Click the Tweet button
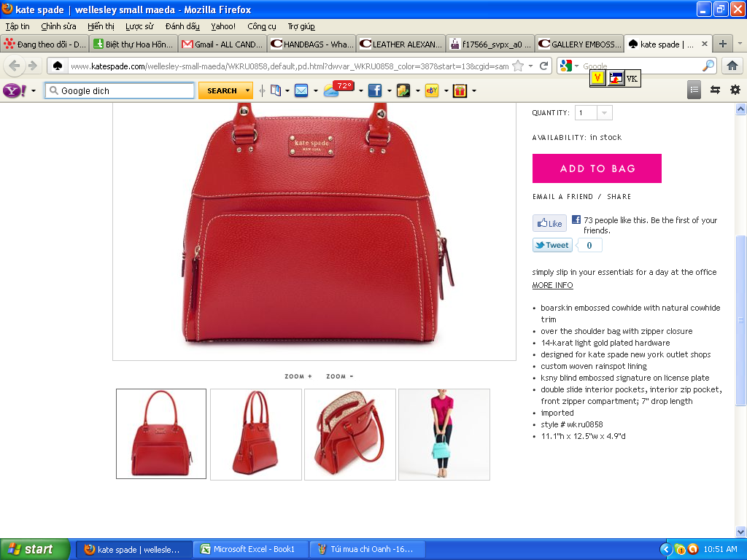 pyautogui.click(x=552, y=245)
